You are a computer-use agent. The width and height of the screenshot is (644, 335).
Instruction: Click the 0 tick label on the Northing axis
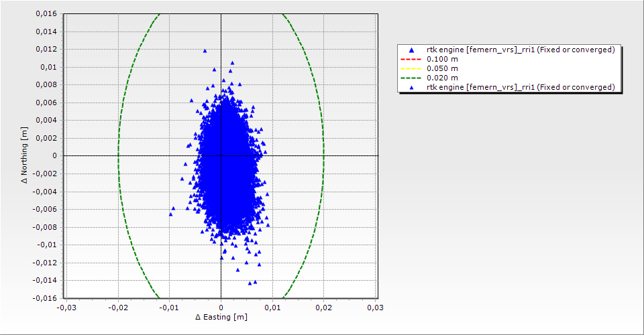(54, 155)
